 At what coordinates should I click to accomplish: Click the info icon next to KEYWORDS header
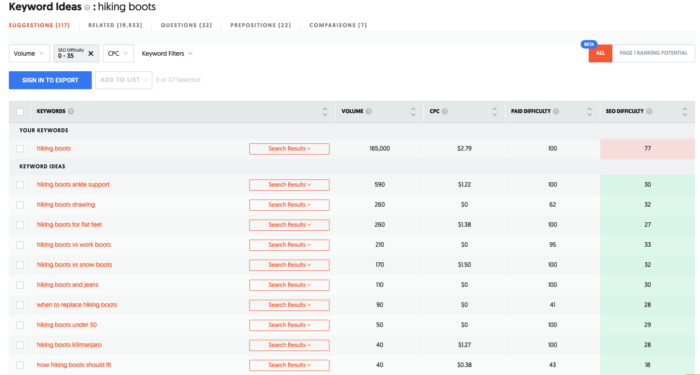[71, 111]
